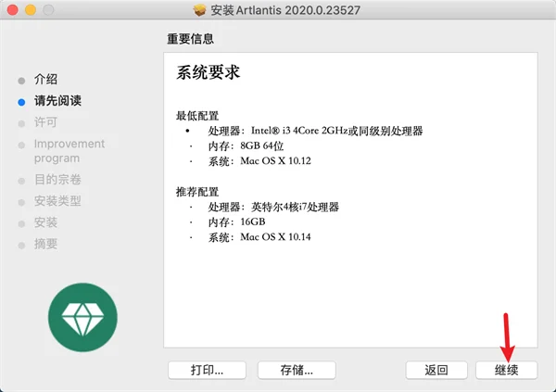The height and width of the screenshot is (392, 556).
Task: Click the 继续 (Continue) button
Action: [506, 370]
